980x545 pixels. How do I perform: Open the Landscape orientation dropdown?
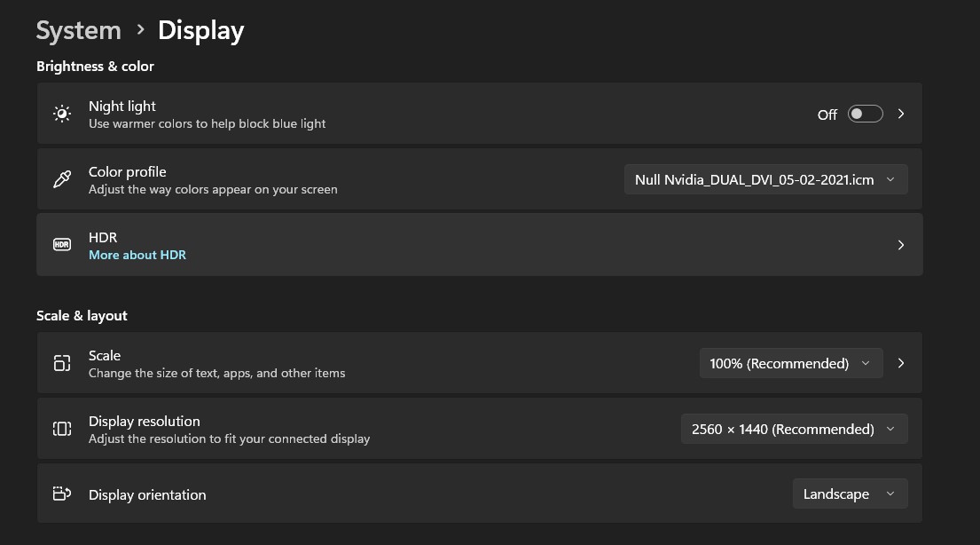[850, 494]
